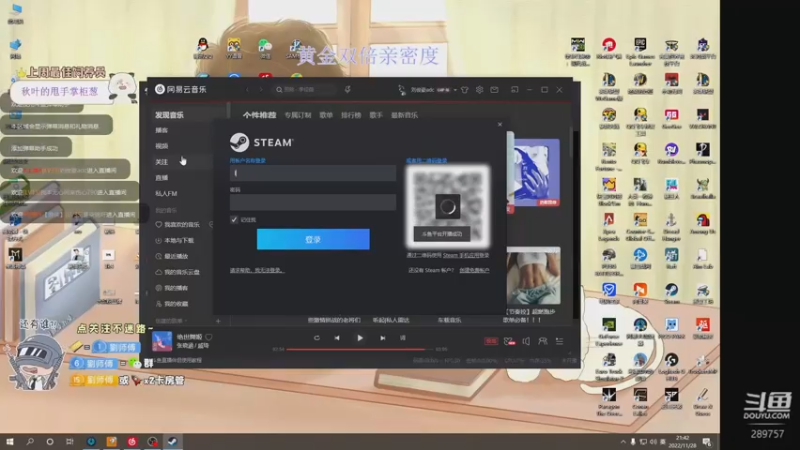The height and width of the screenshot is (450, 800).
Task: Click the Steam password input field
Action: (313, 202)
